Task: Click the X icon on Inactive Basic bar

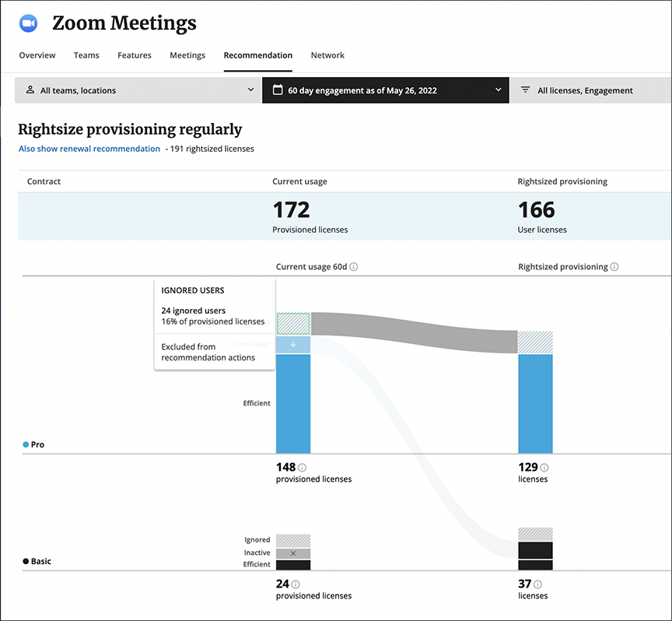Action: (293, 553)
